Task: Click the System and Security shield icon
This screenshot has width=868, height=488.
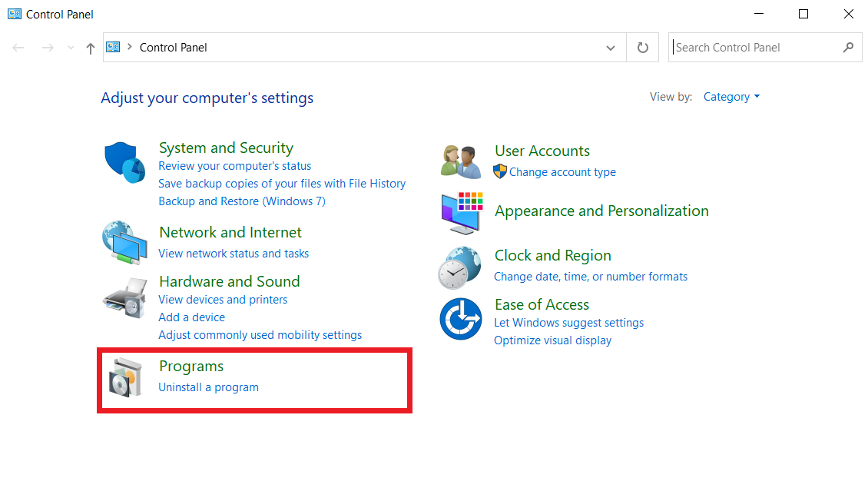Action: tap(124, 161)
